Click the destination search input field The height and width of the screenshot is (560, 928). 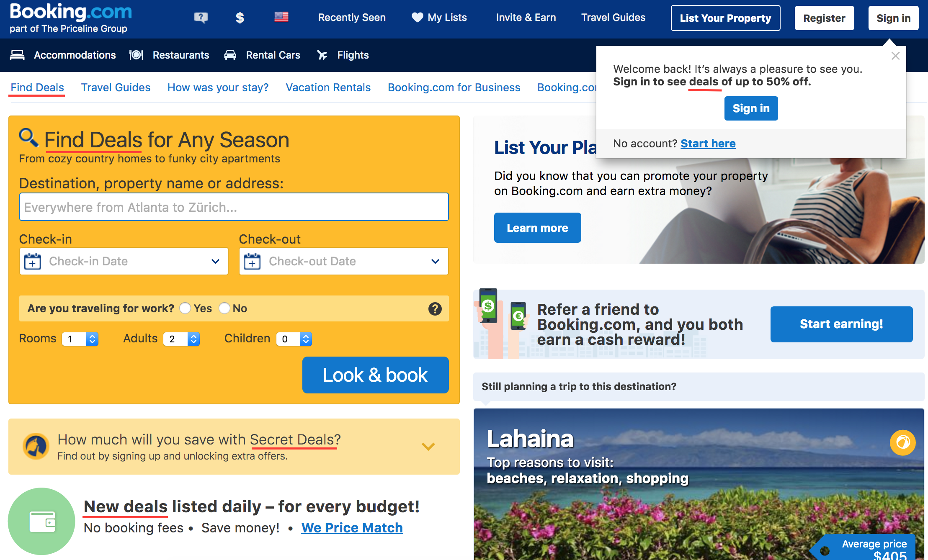[234, 207]
